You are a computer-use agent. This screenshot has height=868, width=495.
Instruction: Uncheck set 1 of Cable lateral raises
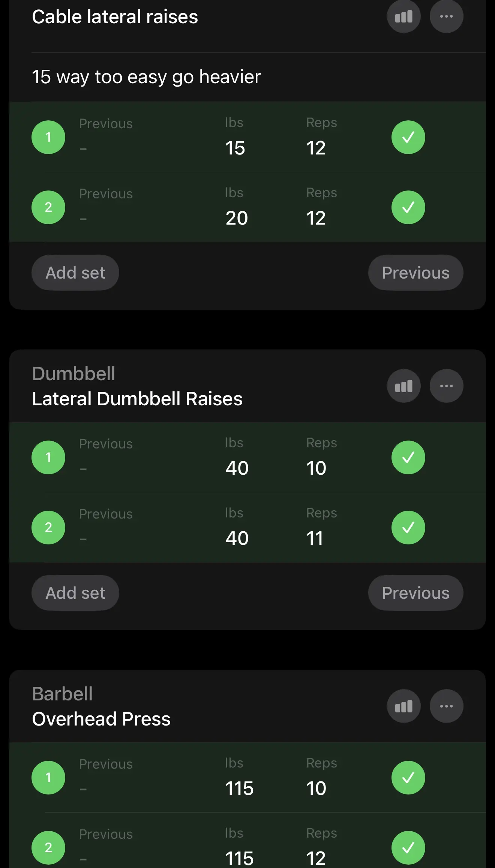click(408, 137)
